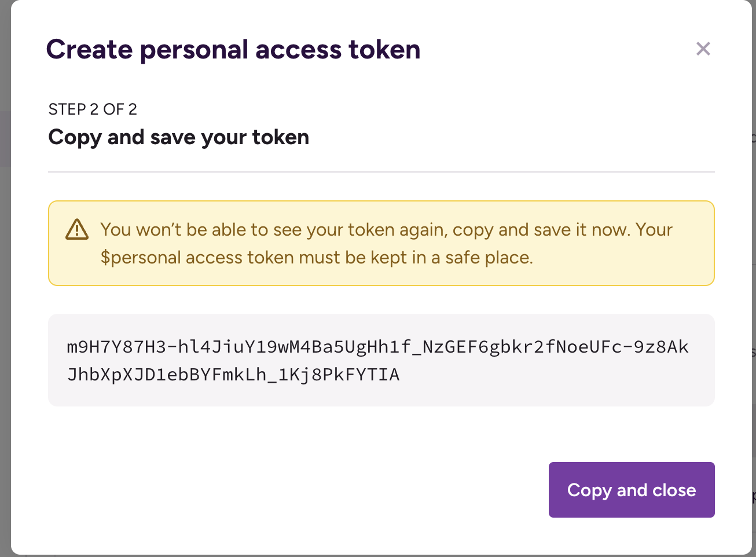Screen dimensions: 756x557
Task: Click the warning triangle icon
Action: tap(77, 230)
